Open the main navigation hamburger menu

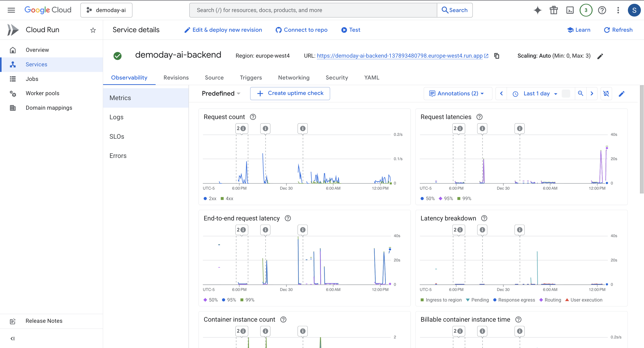click(x=11, y=10)
